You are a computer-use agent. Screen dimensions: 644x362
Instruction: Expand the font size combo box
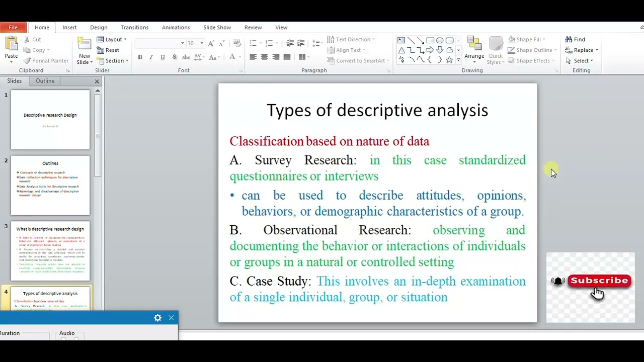click(x=202, y=43)
